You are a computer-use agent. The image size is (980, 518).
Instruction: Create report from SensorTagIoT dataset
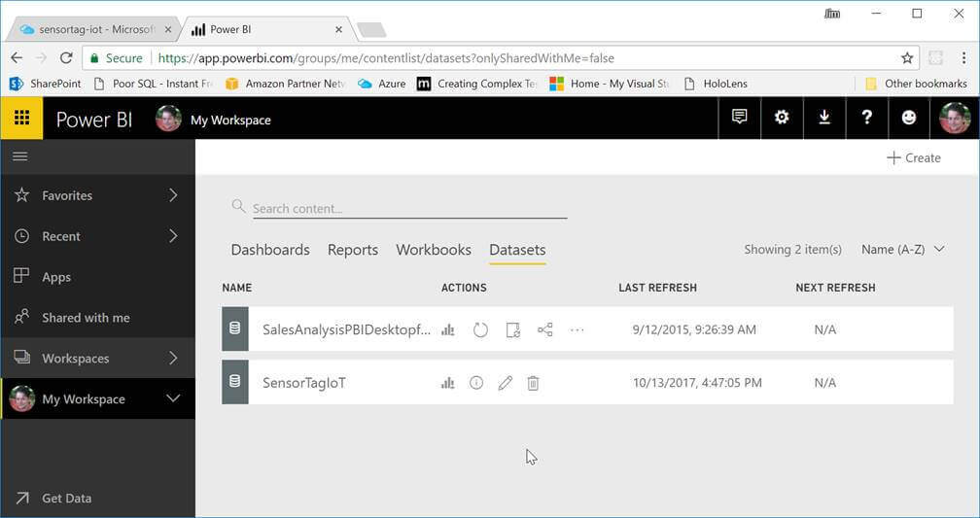(447, 383)
